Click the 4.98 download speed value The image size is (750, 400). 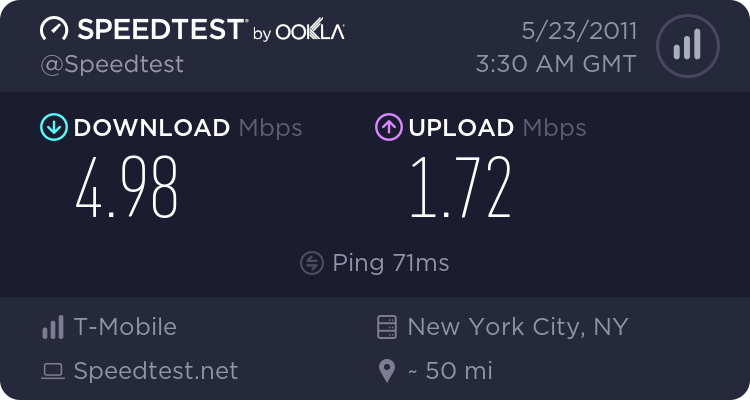point(127,187)
